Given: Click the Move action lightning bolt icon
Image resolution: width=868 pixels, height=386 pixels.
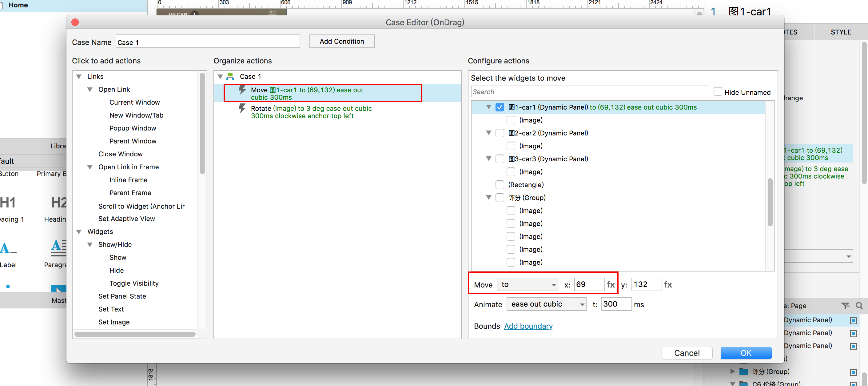Looking at the screenshot, I should pos(242,90).
